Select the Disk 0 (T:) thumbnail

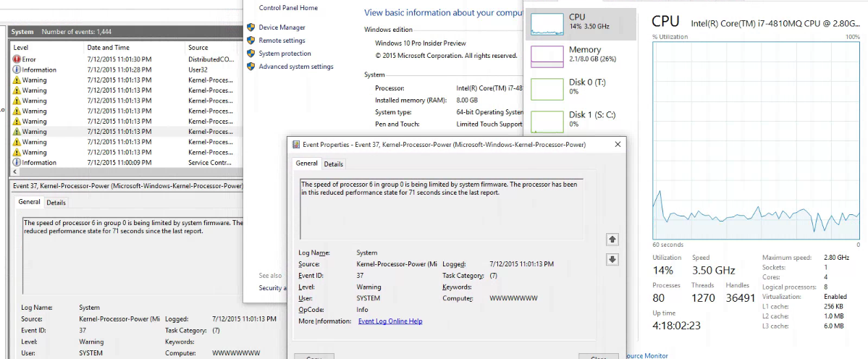(x=547, y=89)
